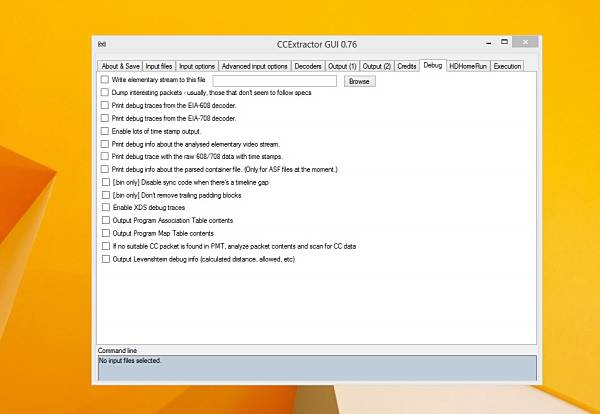Open the About & Save tab

pos(120,66)
